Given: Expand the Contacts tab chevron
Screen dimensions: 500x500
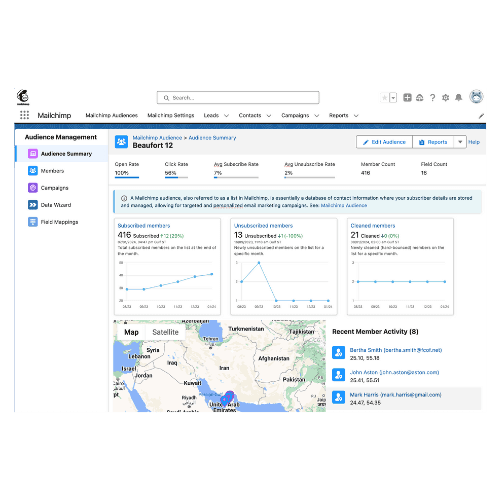Looking at the screenshot, I should click(x=269, y=116).
